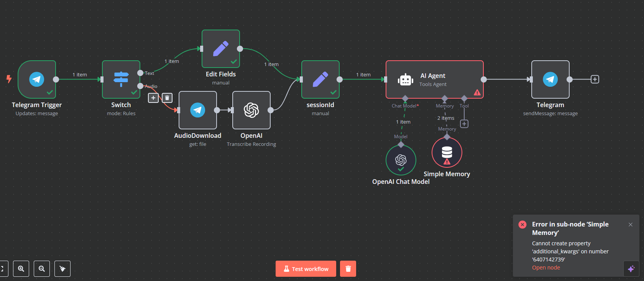Click the OpenAI Chat Model label
Viewport: 644px width, 281px height.
click(401, 182)
